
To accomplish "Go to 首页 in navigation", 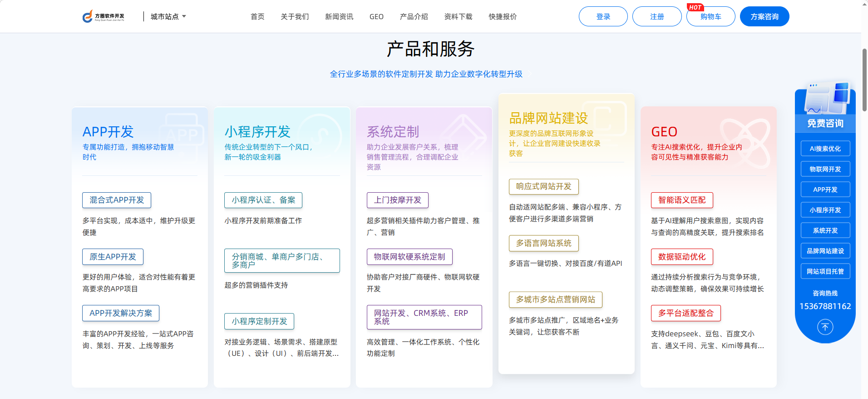I will [257, 16].
